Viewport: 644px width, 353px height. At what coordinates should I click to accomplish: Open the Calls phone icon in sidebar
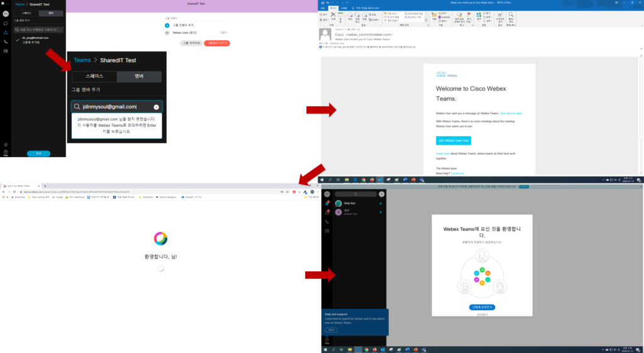click(6, 41)
